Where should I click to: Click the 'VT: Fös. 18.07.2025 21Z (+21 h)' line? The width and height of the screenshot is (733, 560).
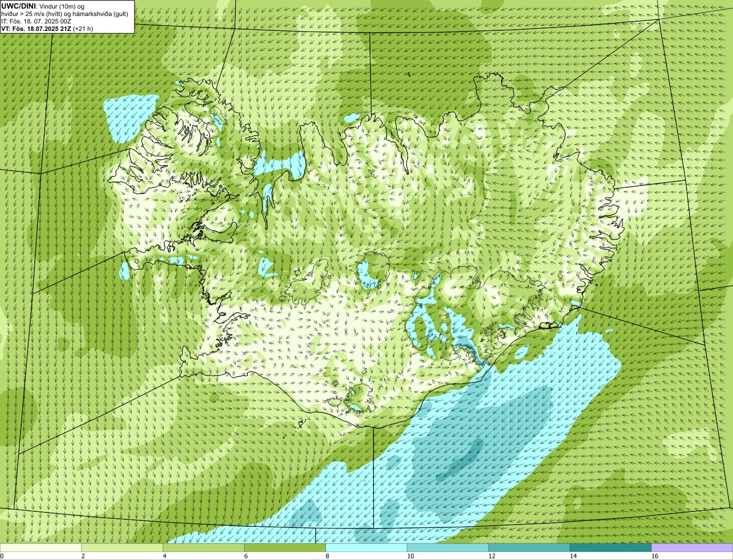point(47,28)
